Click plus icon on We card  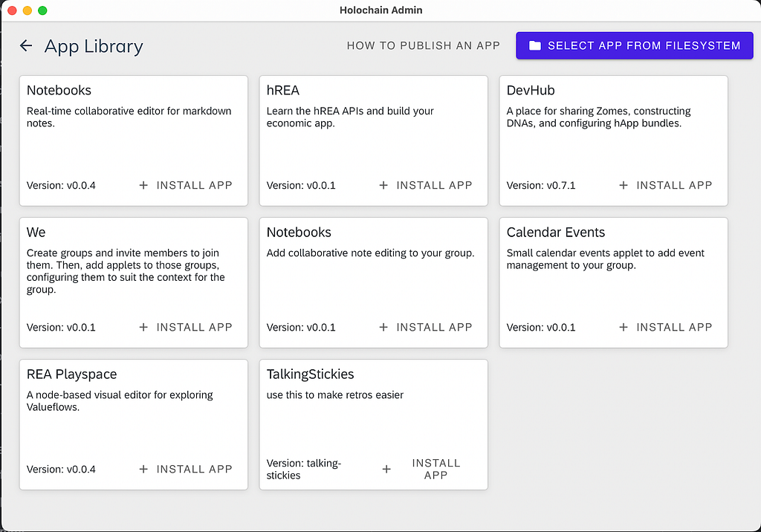point(143,327)
